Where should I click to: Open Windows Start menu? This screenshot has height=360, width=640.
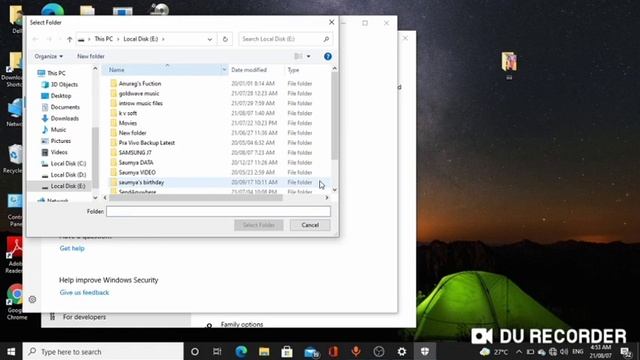click(11, 351)
